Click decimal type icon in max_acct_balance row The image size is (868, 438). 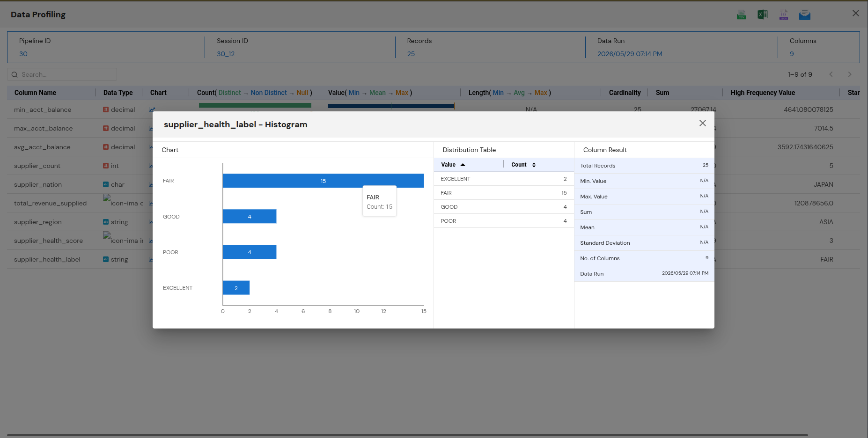106,128
